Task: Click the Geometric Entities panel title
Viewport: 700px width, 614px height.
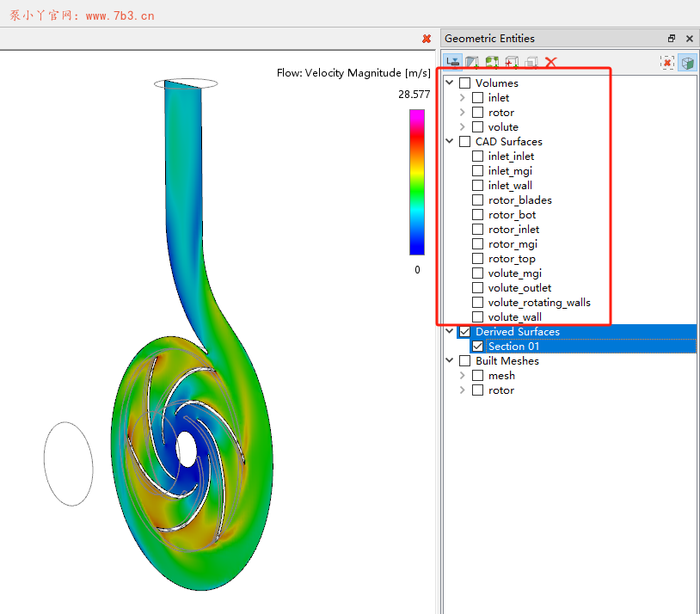Action: [489, 39]
